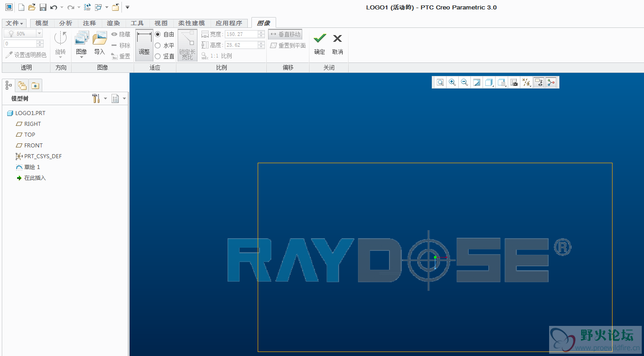The image size is (644, 356).
Task: Toggle the Move vertically (垂直移动) button
Action: [x=285, y=34]
